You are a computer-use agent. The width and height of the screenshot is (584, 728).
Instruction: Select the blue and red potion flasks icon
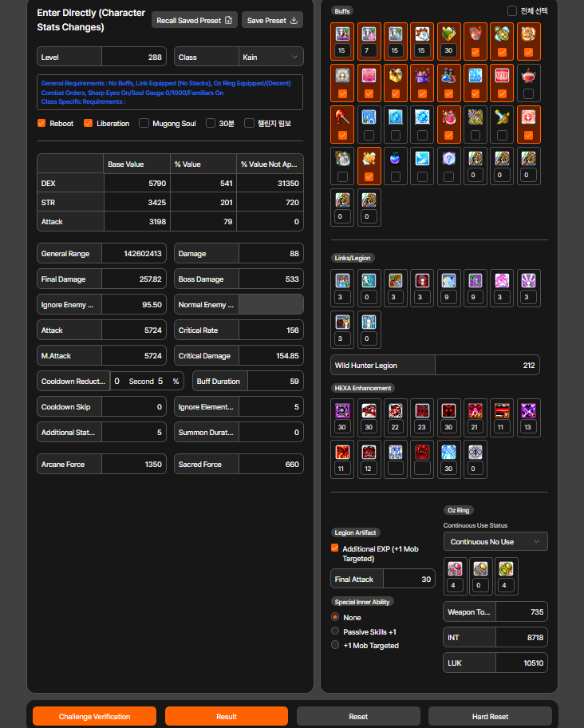(x=448, y=76)
